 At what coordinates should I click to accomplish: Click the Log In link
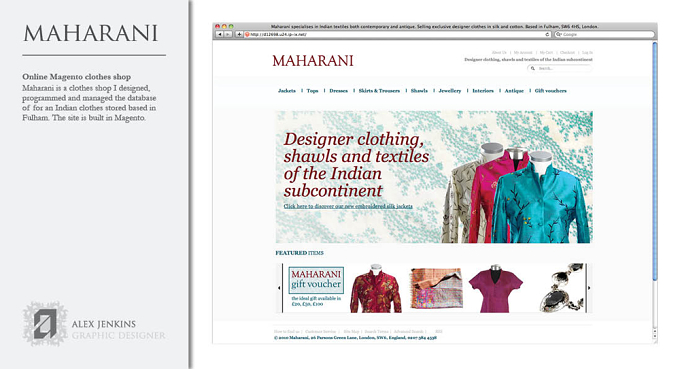pos(587,52)
